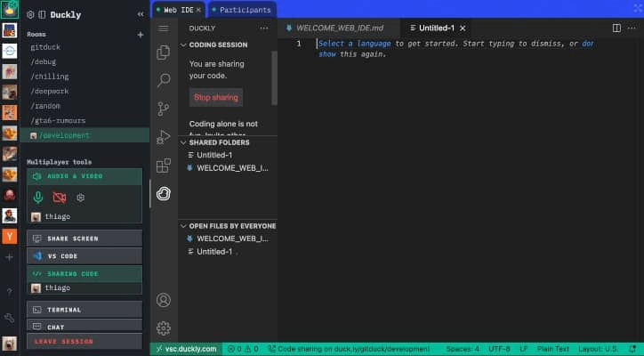The height and width of the screenshot is (356, 644).
Task: Click the Y workspace icon in left rail
Action: pyautogui.click(x=10, y=237)
